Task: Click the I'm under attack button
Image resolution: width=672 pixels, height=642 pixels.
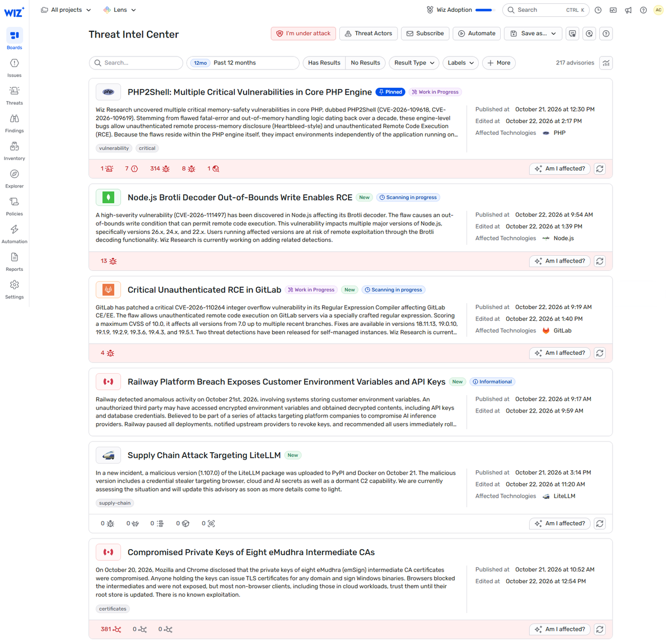Action: tap(304, 34)
